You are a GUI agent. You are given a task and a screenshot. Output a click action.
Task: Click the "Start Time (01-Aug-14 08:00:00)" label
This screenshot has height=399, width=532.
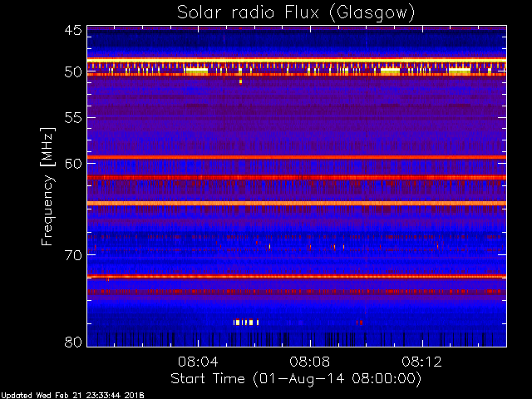tap(296, 379)
